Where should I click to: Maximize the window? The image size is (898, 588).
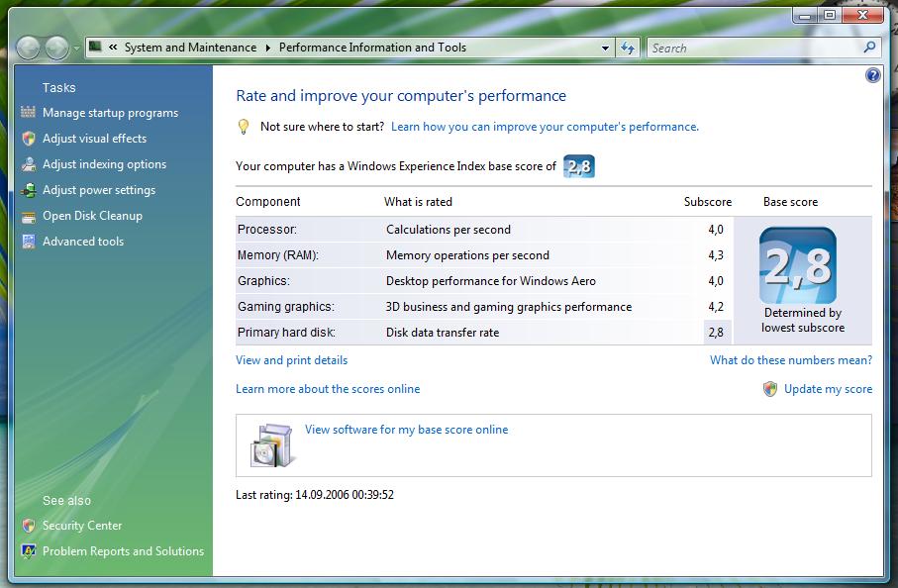(830, 16)
